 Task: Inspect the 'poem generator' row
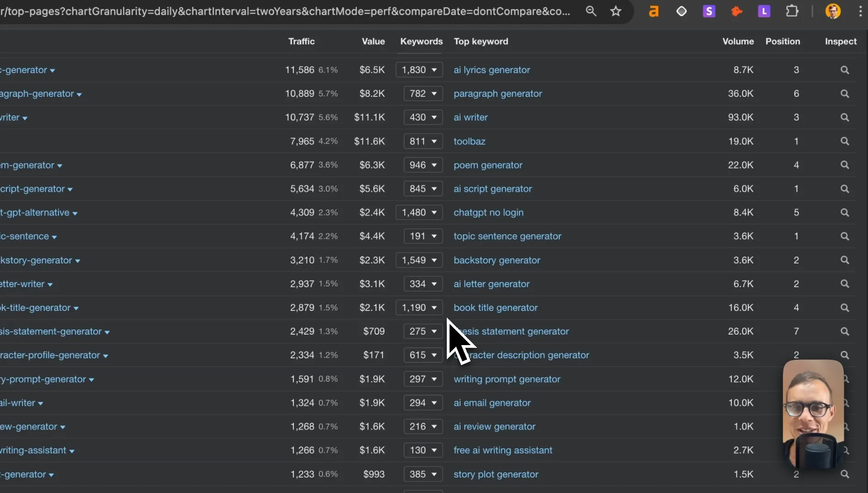845,165
